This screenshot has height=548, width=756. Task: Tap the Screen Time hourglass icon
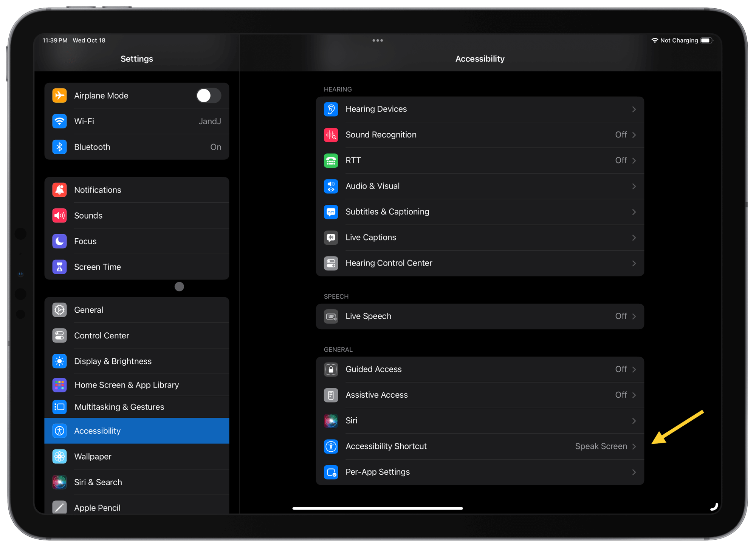(x=59, y=267)
